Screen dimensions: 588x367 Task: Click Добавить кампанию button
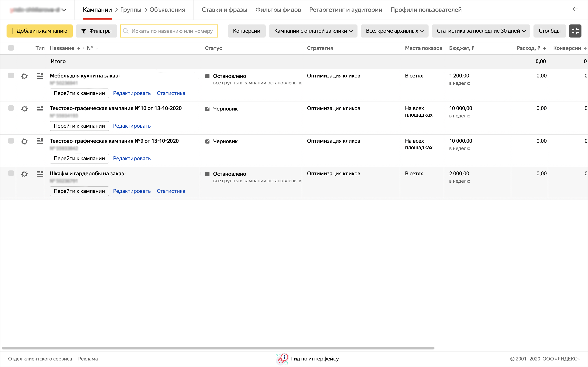tap(39, 31)
